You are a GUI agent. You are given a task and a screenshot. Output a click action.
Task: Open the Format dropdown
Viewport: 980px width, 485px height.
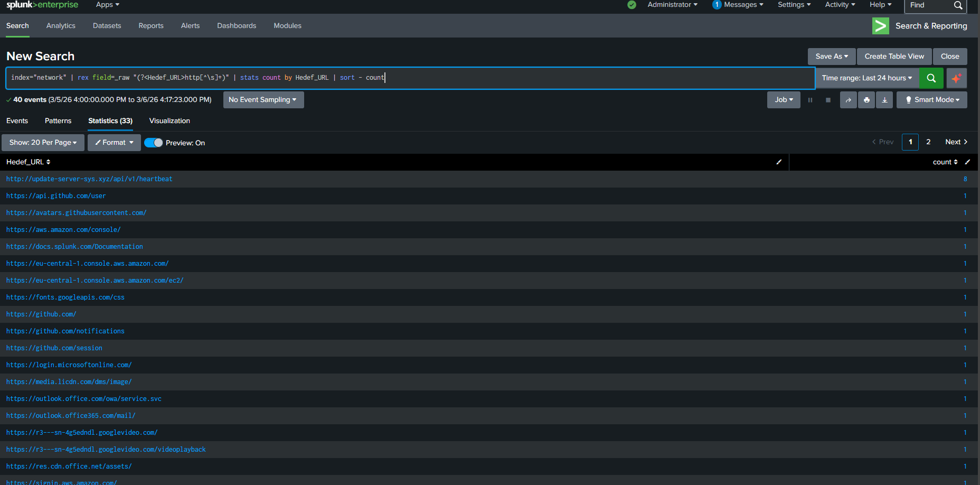click(x=114, y=143)
